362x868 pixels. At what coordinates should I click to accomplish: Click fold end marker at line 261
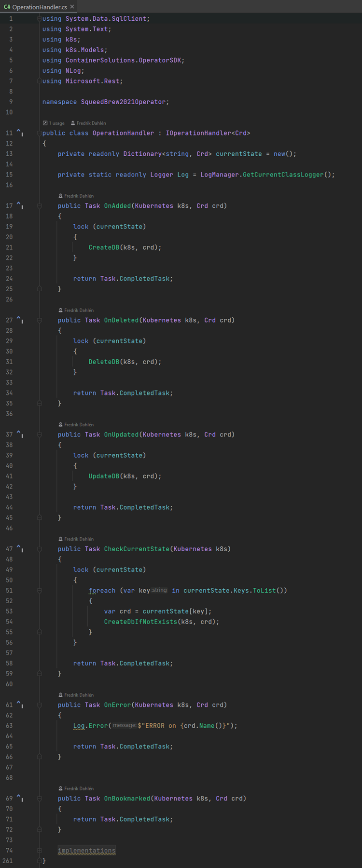(x=40, y=861)
